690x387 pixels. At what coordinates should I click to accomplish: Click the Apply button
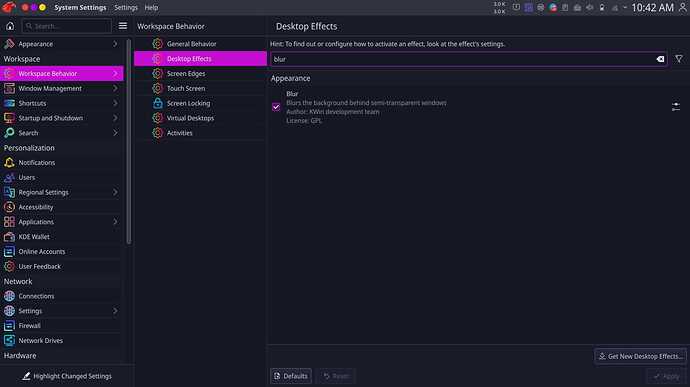[x=666, y=376]
